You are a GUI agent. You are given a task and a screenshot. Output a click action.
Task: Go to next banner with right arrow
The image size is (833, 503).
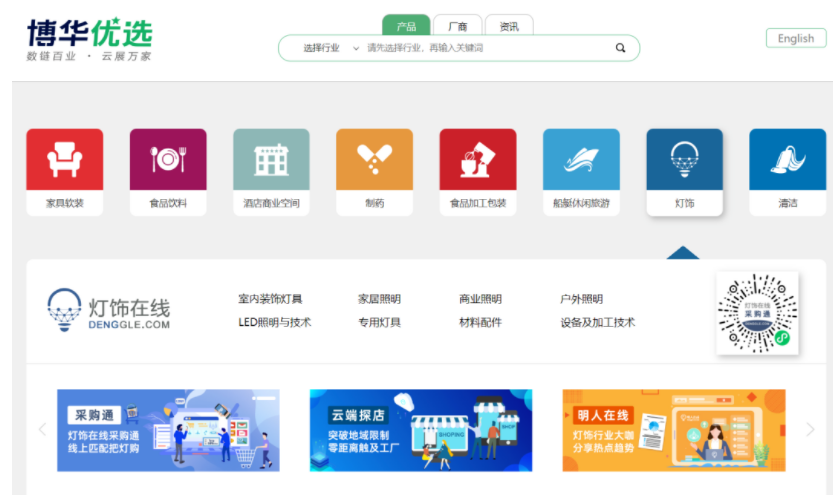[810, 429]
